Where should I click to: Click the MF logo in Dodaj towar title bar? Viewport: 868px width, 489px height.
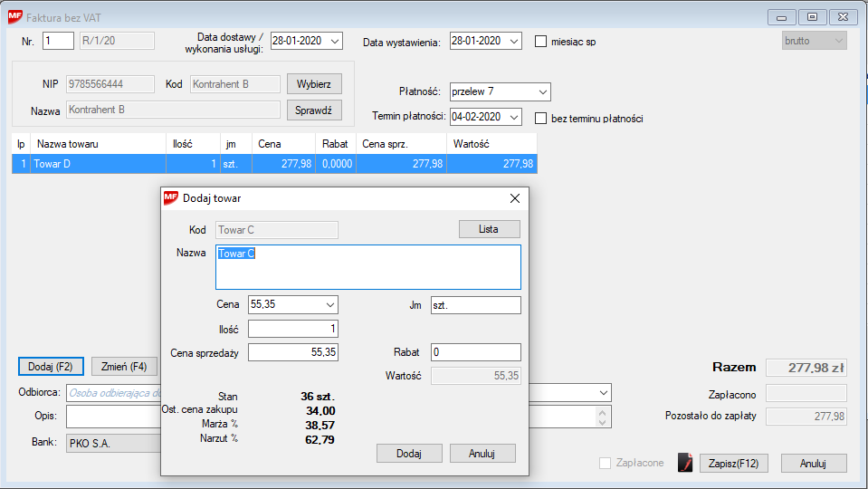point(170,198)
